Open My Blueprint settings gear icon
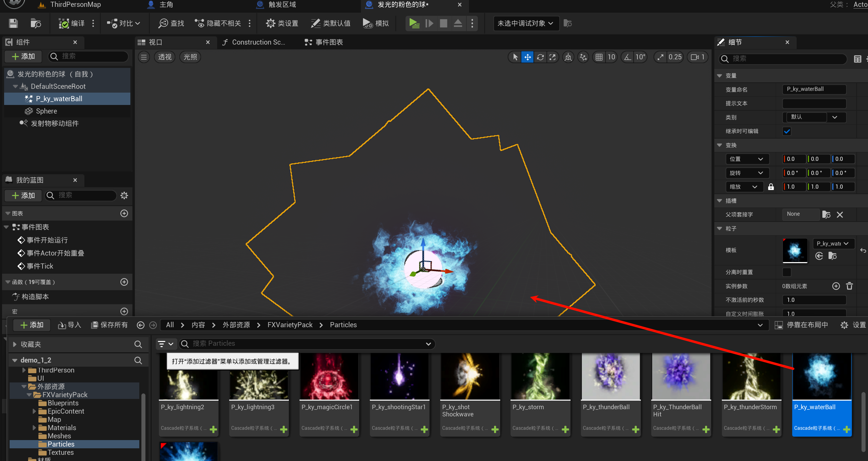 click(124, 196)
